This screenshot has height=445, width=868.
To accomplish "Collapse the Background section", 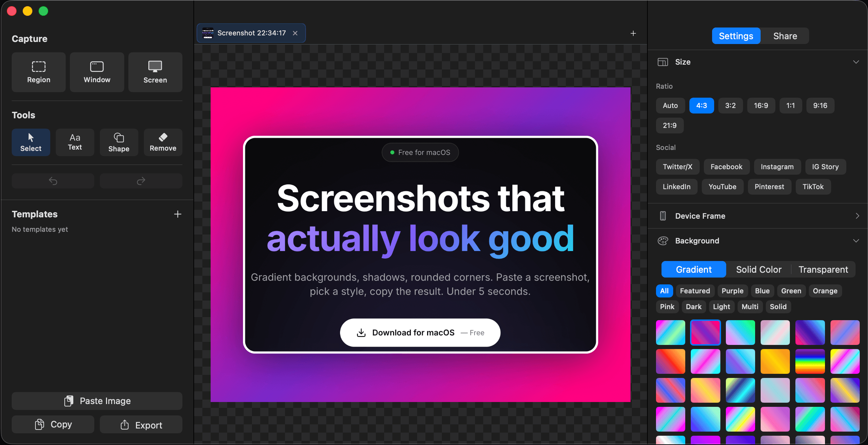I will (856, 241).
